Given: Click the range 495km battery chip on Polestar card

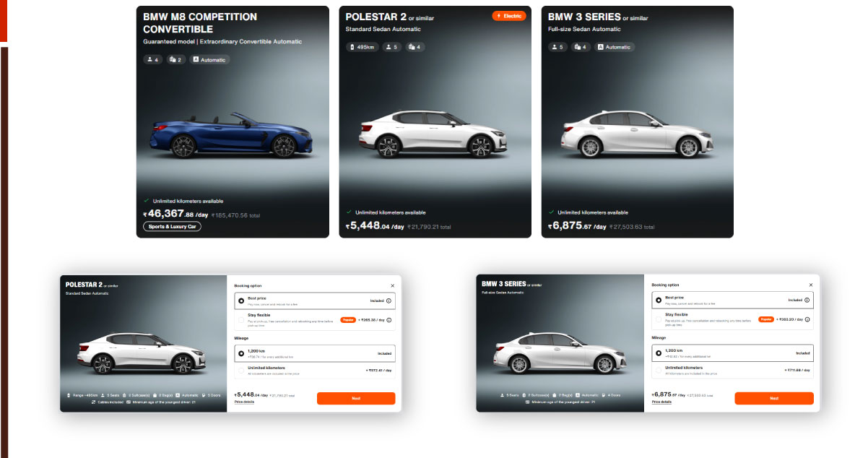Looking at the screenshot, I should [361, 47].
